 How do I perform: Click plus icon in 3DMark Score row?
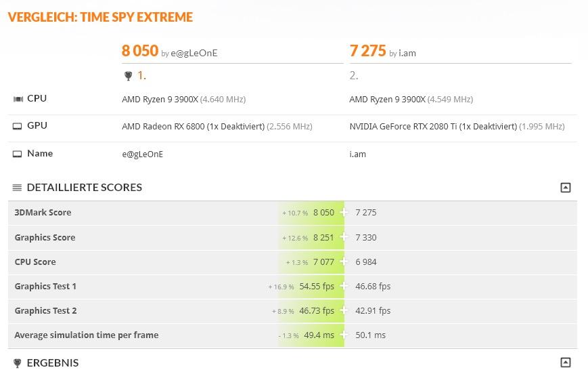point(344,212)
